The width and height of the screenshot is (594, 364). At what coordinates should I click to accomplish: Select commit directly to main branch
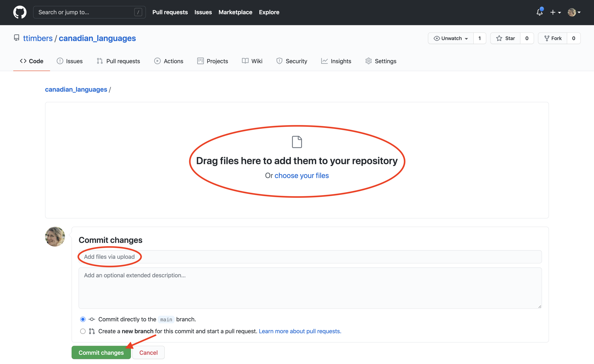(83, 319)
